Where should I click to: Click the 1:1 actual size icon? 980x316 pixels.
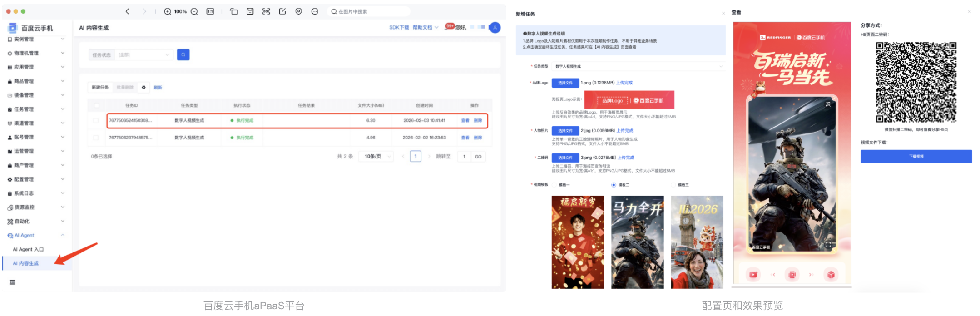click(210, 11)
